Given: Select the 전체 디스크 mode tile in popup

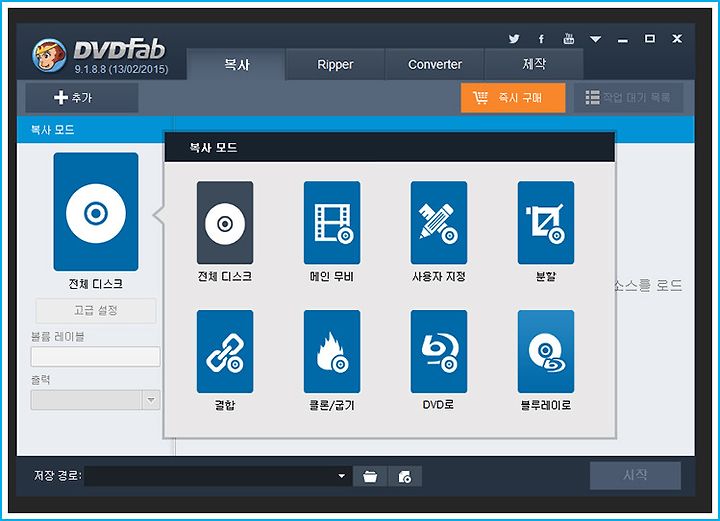Looking at the screenshot, I should click(225, 223).
